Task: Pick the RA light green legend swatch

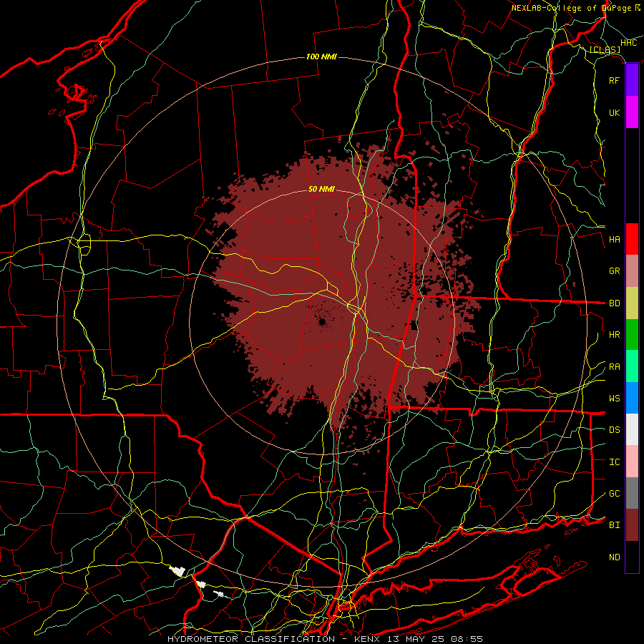Action: (x=632, y=366)
